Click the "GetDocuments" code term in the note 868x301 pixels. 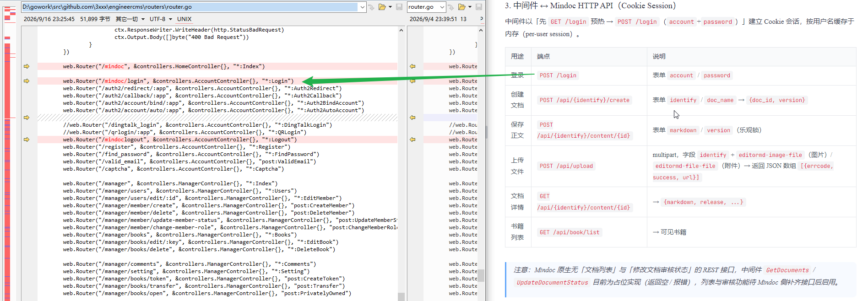click(787, 270)
